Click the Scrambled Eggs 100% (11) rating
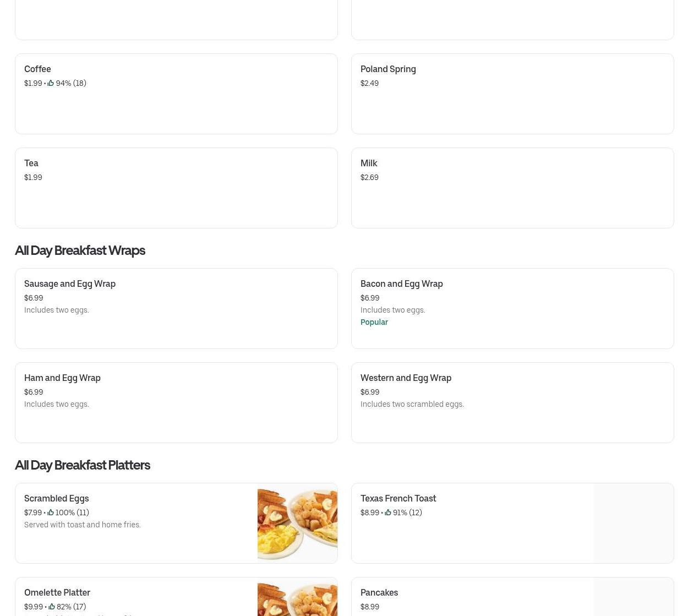 click(72, 513)
